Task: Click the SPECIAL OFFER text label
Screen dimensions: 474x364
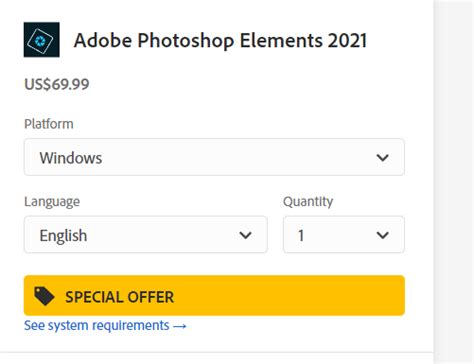Action: [119, 297]
